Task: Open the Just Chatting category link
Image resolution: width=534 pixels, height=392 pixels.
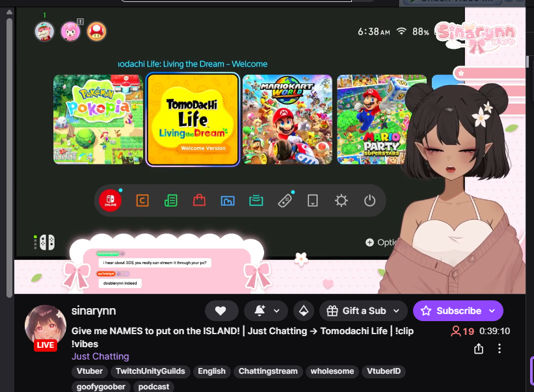Action: pyautogui.click(x=100, y=356)
